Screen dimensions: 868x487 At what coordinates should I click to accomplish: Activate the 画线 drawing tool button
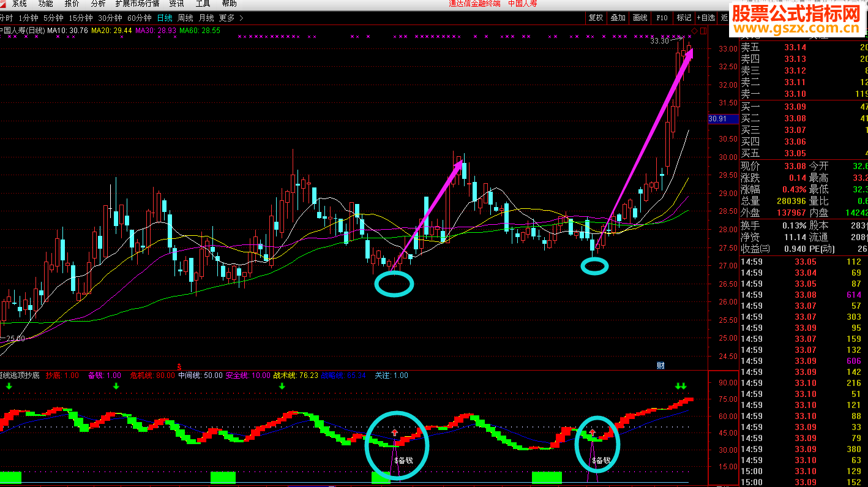[640, 18]
